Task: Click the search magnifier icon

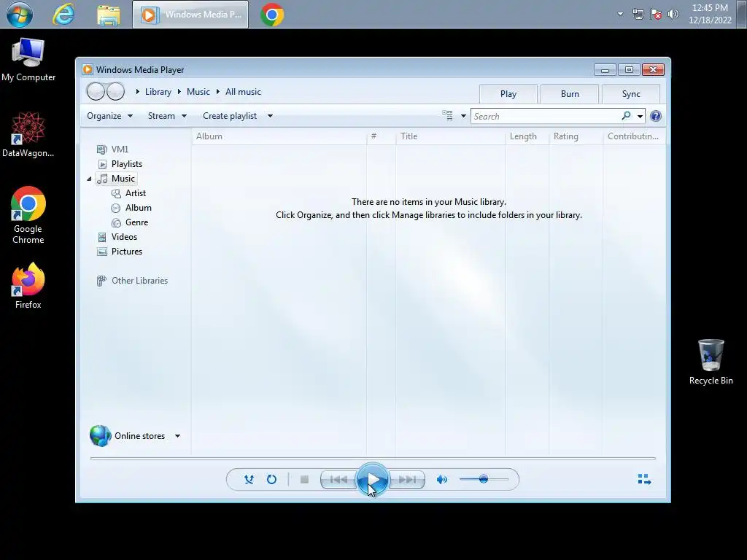Action: 626,116
